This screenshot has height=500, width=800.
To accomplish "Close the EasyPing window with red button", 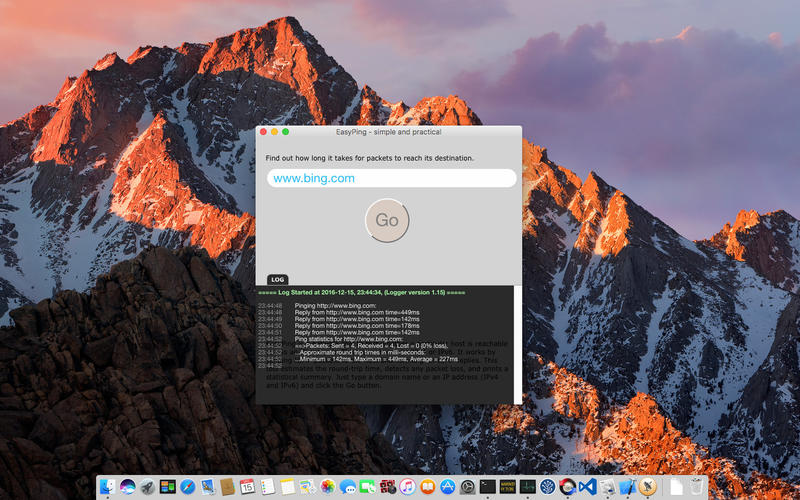I will pyautogui.click(x=263, y=132).
